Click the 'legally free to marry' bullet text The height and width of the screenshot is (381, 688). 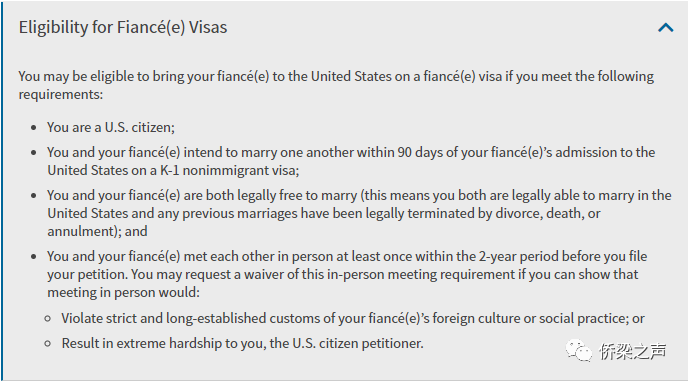tap(359, 213)
